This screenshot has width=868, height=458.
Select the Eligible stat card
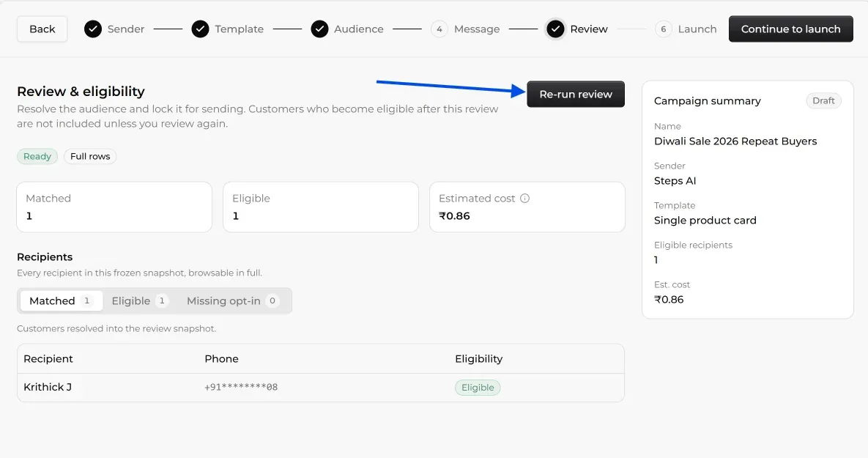321,207
